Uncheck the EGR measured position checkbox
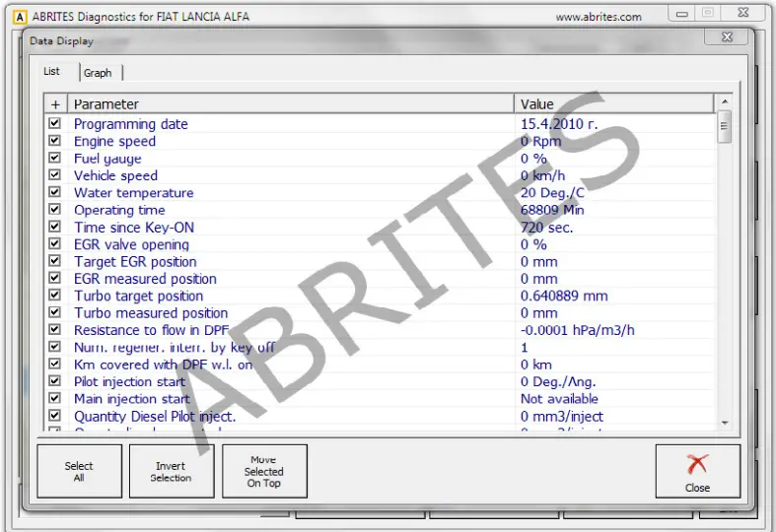Viewport: 776px width, 532px height. pos(54,278)
